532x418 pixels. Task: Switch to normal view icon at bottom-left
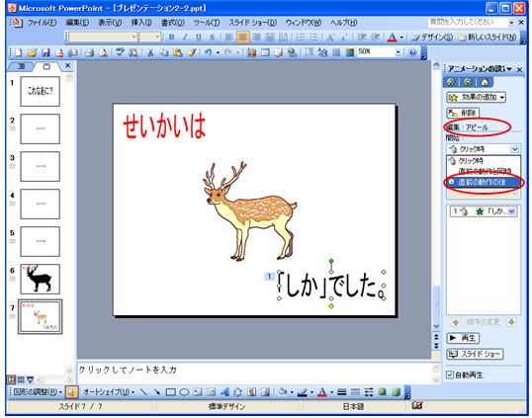click(x=11, y=379)
